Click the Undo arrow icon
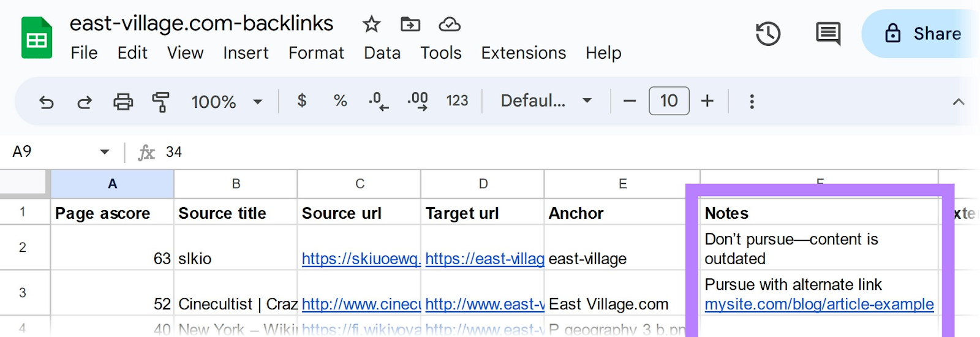Image resolution: width=980 pixels, height=337 pixels. tap(47, 102)
